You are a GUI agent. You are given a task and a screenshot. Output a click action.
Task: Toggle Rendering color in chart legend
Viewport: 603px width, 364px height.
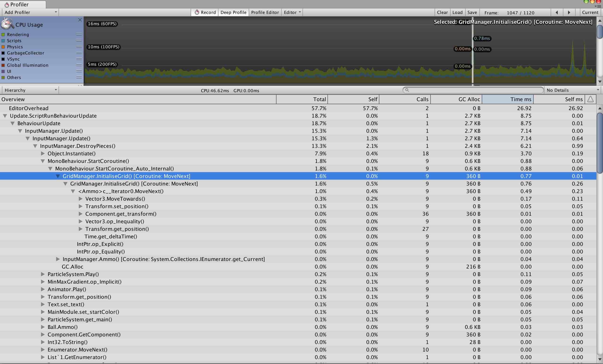click(3, 34)
